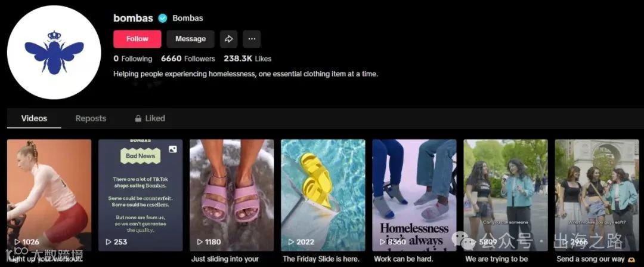The image size is (644, 267).
Task: Click the share arrow icon button
Action: (x=228, y=39)
